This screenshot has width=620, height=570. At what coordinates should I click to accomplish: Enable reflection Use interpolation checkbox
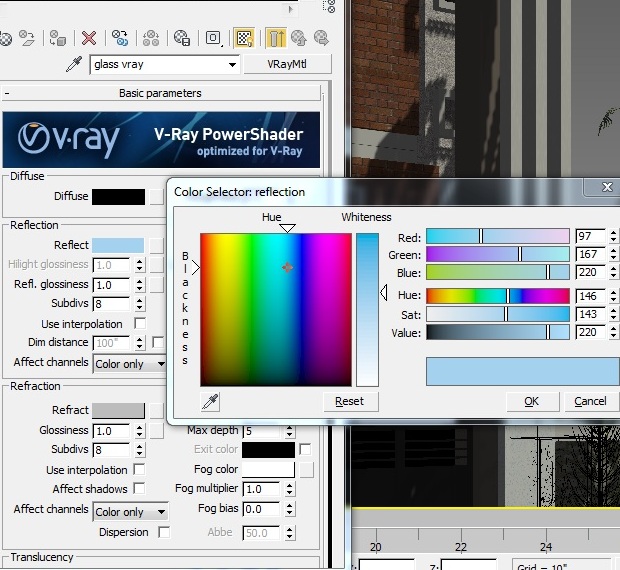click(140, 323)
